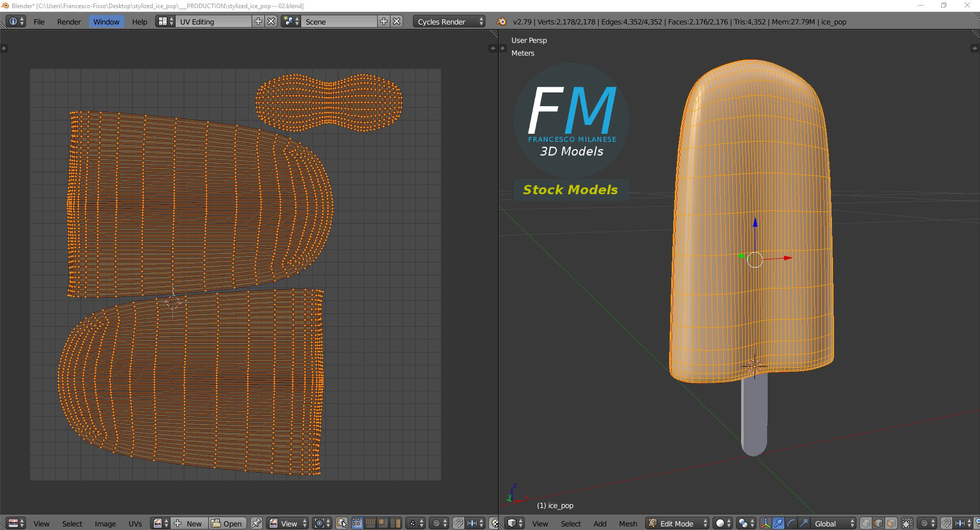Open the UV editor View mode dropdown
This screenshot has width=980, height=530.
(288, 523)
